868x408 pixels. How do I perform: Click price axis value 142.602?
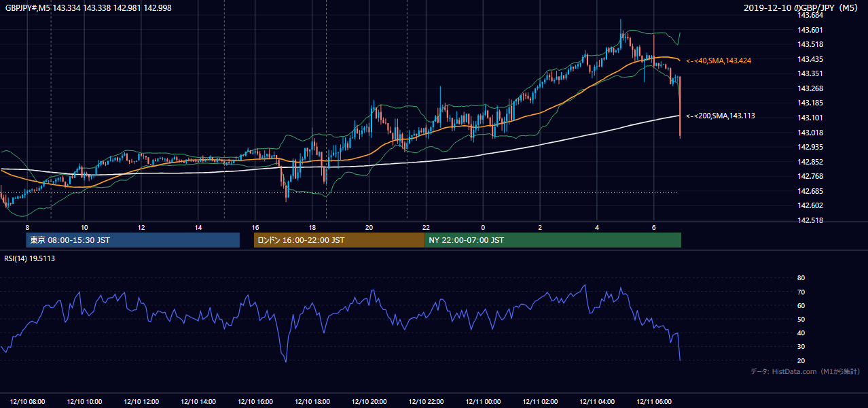[810, 206]
